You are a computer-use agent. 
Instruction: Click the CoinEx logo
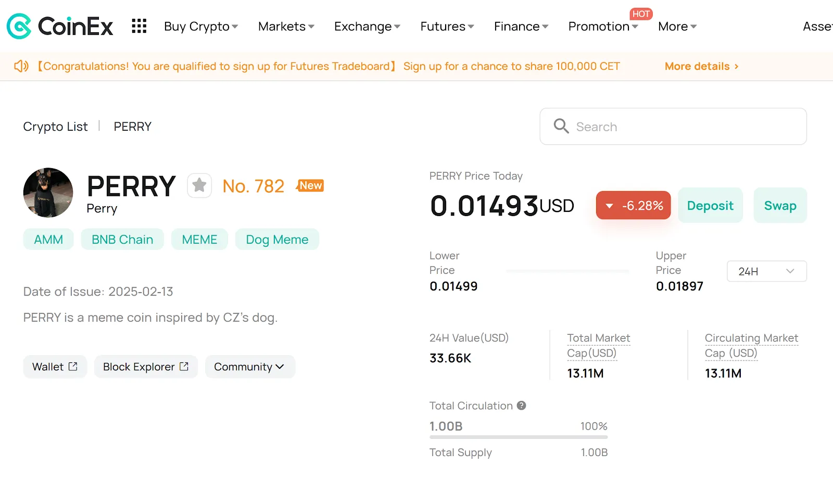coord(60,26)
